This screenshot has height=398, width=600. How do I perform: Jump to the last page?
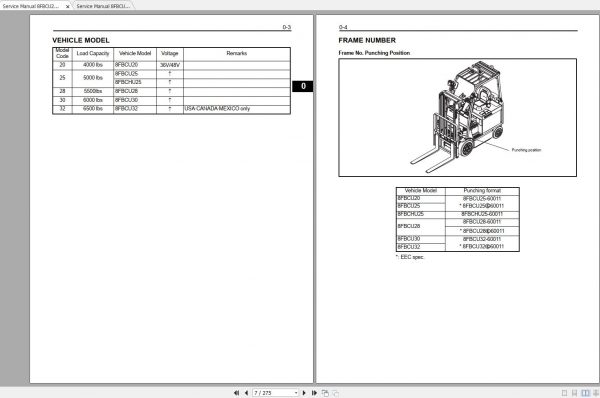314,393
